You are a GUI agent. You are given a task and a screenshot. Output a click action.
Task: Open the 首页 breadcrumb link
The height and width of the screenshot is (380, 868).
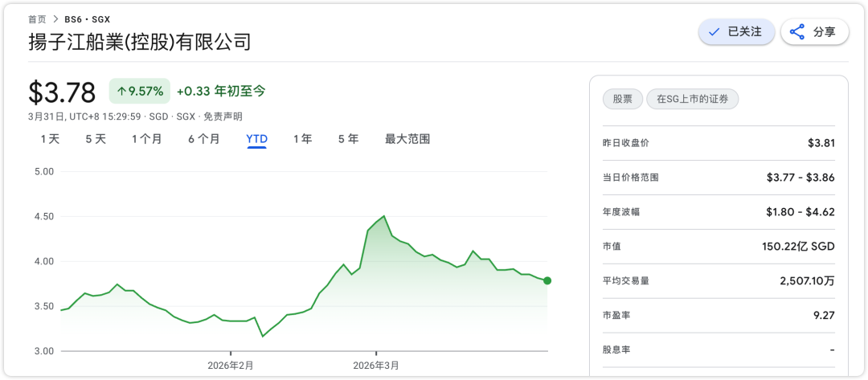pyautogui.click(x=37, y=18)
